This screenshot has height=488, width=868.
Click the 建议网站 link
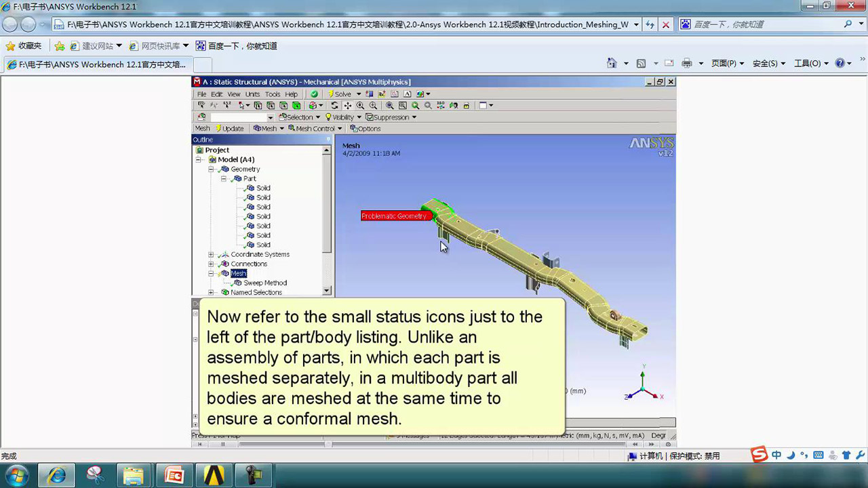[95, 46]
